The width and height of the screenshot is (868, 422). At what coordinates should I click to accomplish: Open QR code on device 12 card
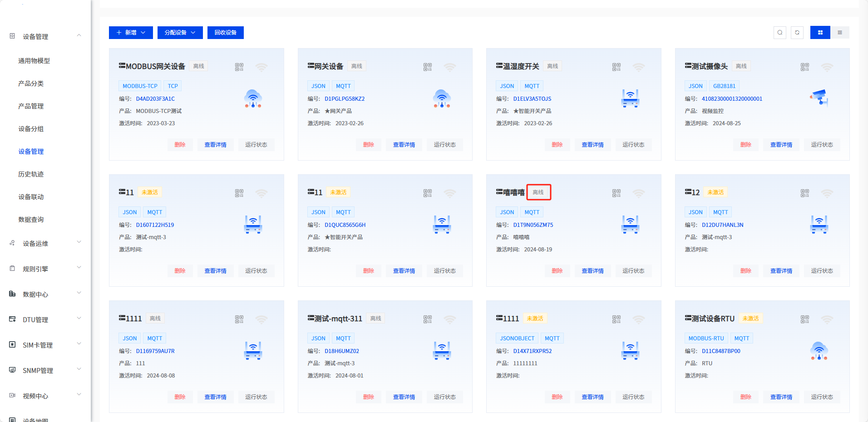coord(805,193)
